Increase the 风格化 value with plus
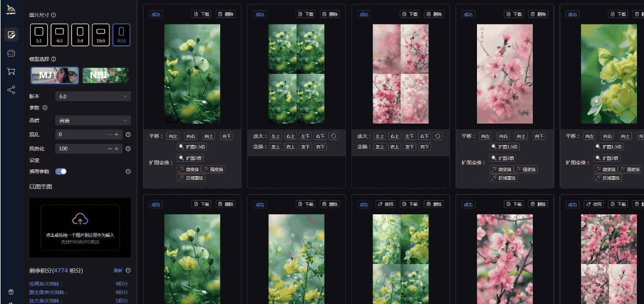Image resolution: width=644 pixels, height=304 pixels. (x=117, y=149)
